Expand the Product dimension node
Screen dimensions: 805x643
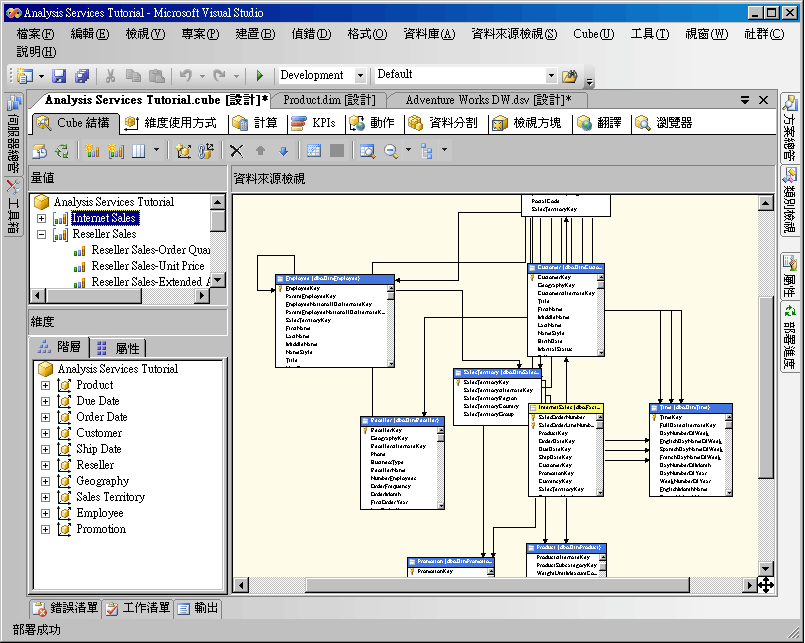(x=46, y=385)
